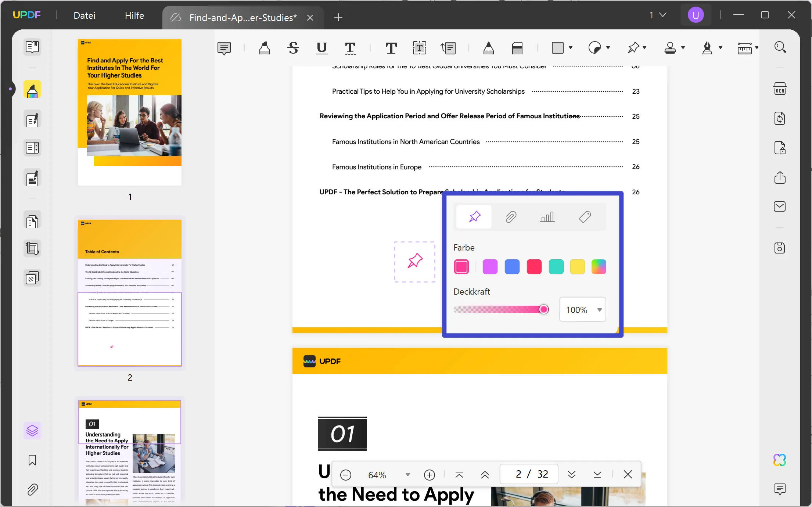Open the OCR tool in right sidebar
Screen dimensions: 812x507
780,89
